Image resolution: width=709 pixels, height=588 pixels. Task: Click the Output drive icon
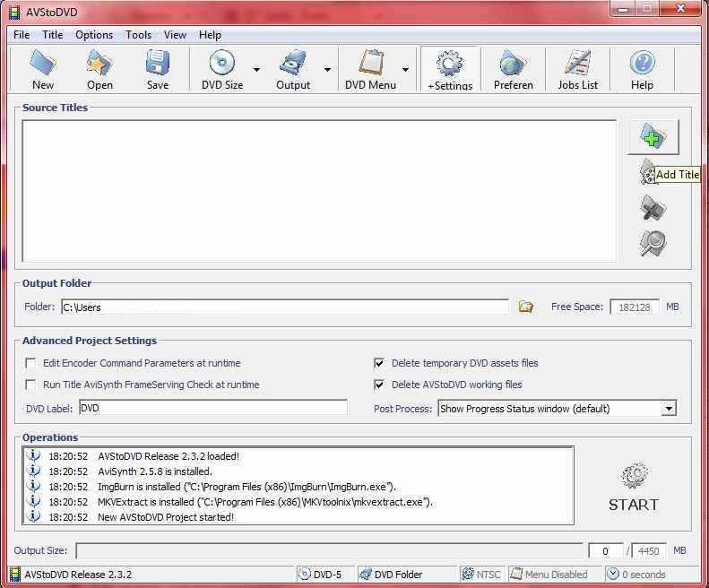293,63
